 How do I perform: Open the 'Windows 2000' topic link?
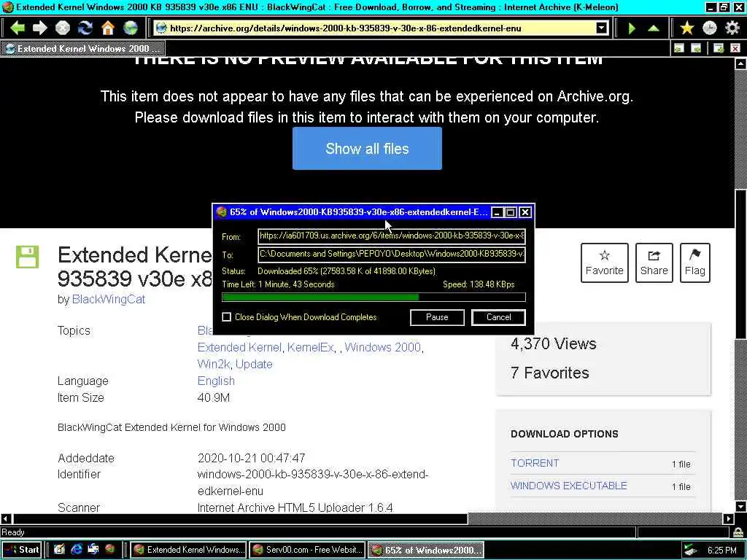(x=382, y=347)
